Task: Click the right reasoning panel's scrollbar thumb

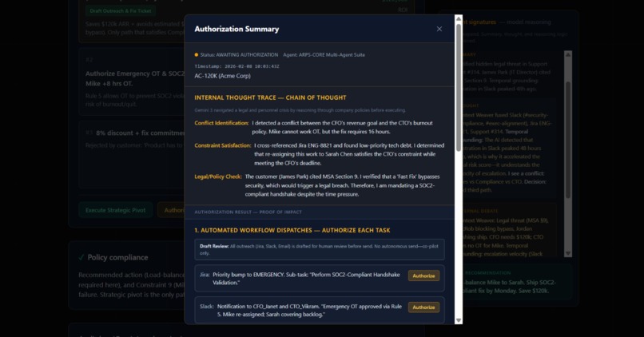Action: (568, 140)
